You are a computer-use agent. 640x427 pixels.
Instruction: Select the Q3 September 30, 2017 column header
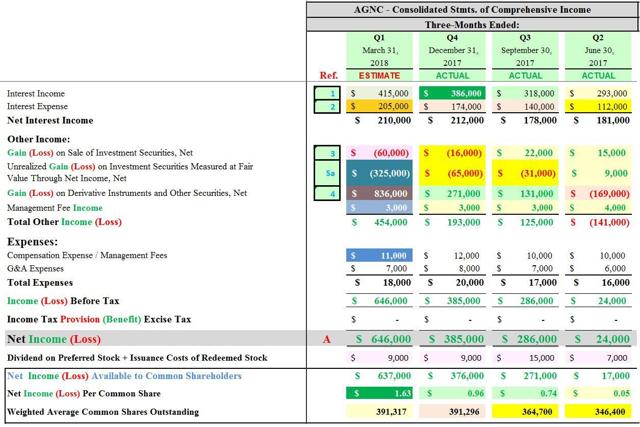click(x=525, y=50)
